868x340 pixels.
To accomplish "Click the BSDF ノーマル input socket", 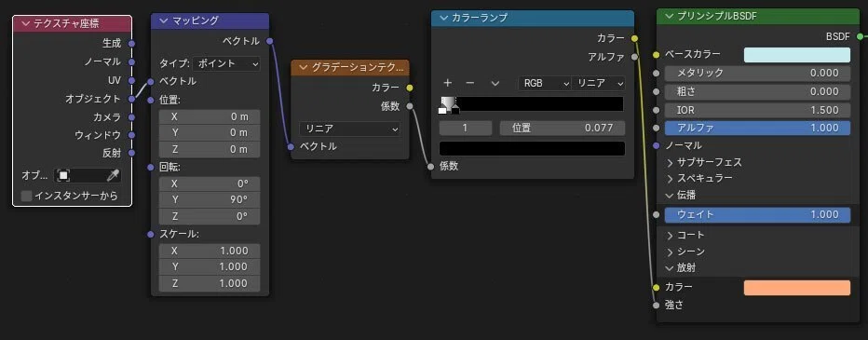I will pyautogui.click(x=656, y=145).
